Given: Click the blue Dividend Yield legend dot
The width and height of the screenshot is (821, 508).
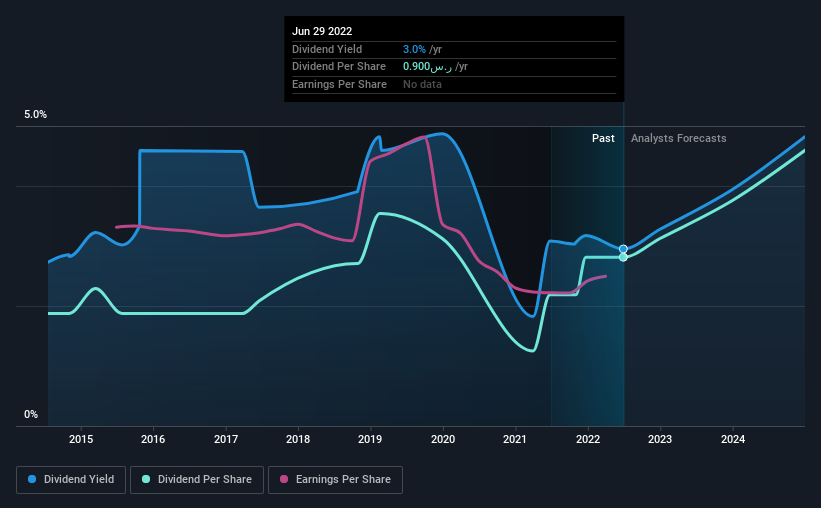Looking at the screenshot, I should [32, 479].
